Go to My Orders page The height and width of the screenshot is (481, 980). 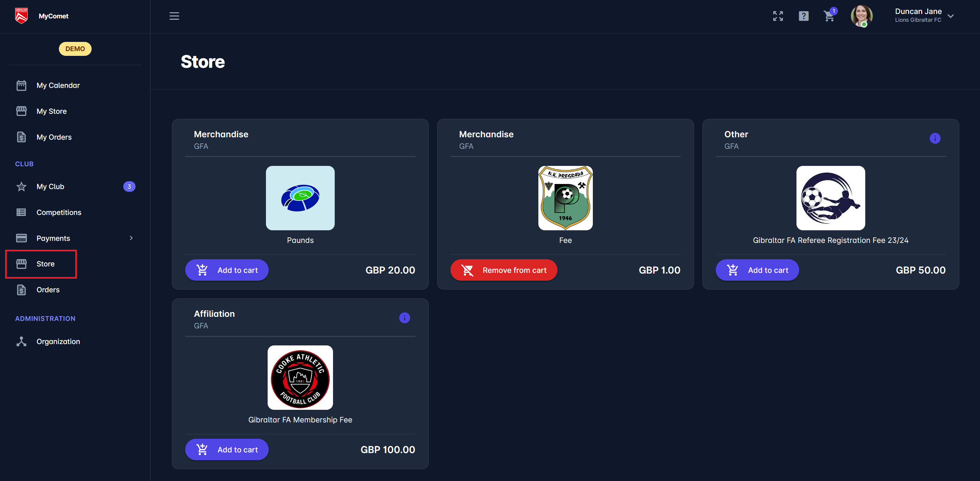coord(54,137)
